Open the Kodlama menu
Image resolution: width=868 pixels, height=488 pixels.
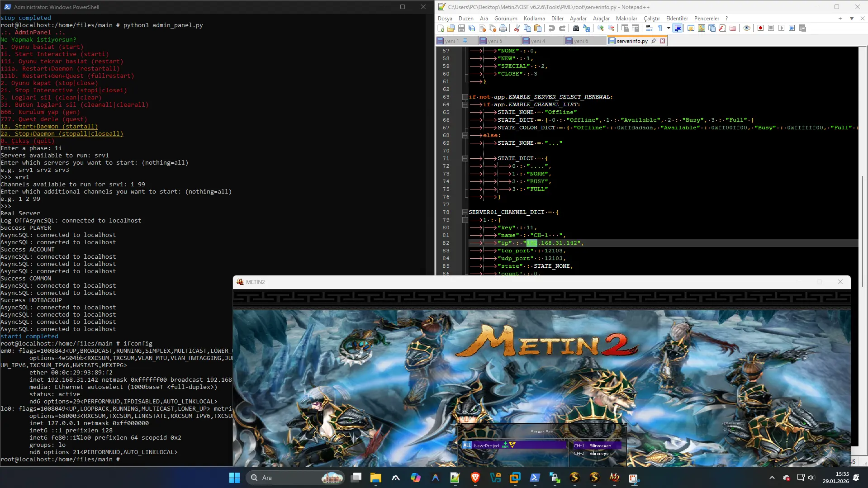tap(534, 19)
